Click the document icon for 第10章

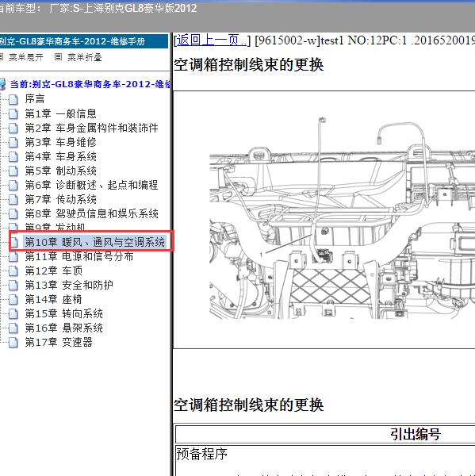click(x=13, y=242)
